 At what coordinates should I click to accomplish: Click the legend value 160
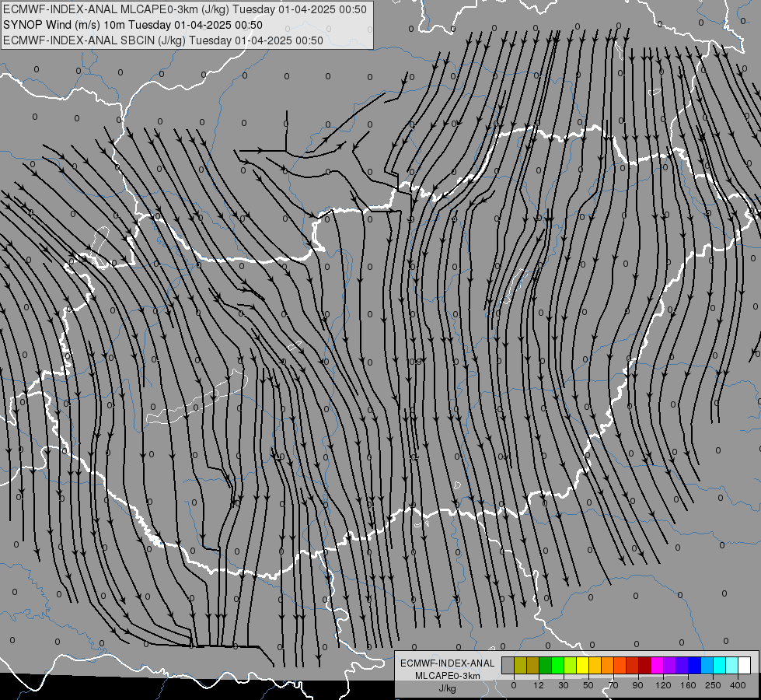(688, 685)
